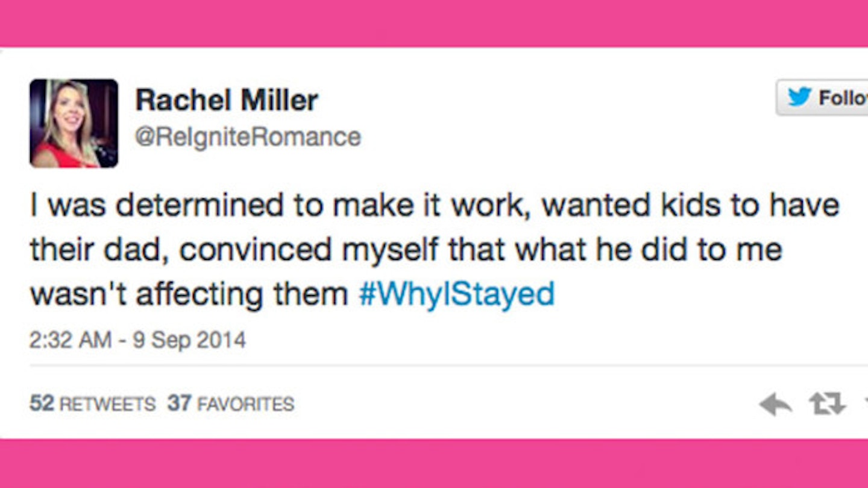This screenshot has height=488, width=868.
Task: View the 52 Retweets list
Action: point(93,404)
